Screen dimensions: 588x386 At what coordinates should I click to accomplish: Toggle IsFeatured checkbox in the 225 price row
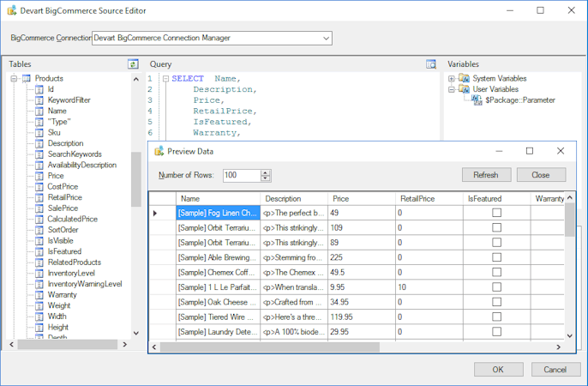coord(496,256)
